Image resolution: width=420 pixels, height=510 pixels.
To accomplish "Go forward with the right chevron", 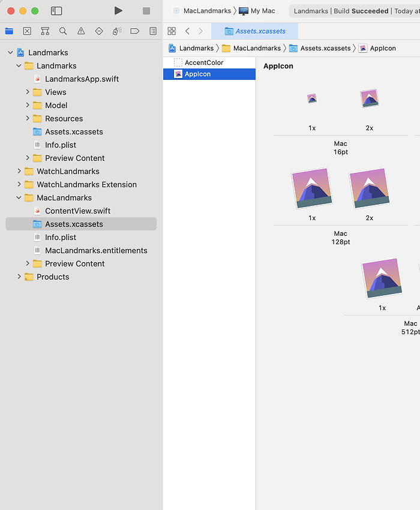I will coord(201,31).
